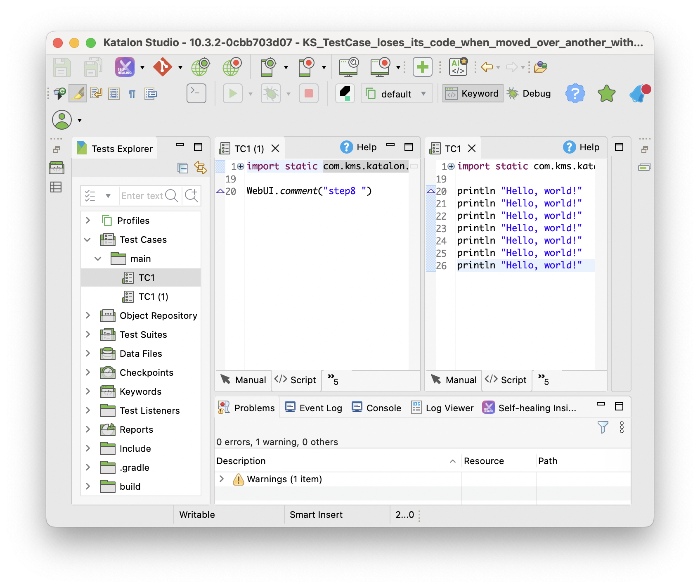Image resolution: width=700 pixels, height=588 pixels.
Task: Click the Self-Healing toolbar icon
Action: coord(125,67)
